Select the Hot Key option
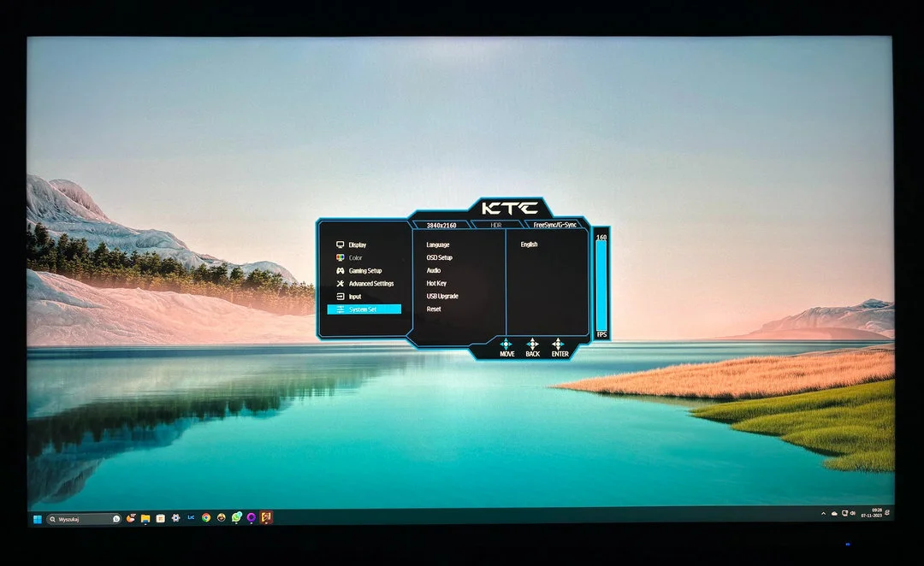Image resolution: width=924 pixels, height=566 pixels. click(x=436, y=284)
